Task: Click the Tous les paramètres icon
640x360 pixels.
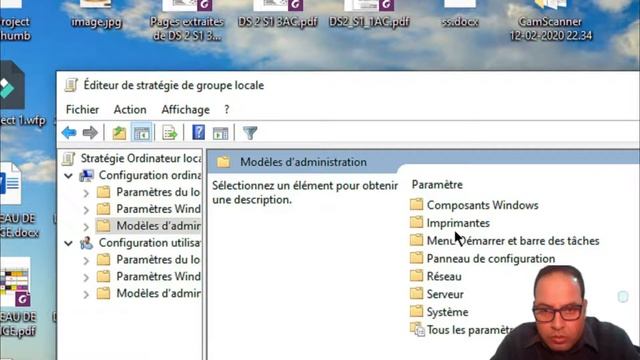Action: coord(418,329)
